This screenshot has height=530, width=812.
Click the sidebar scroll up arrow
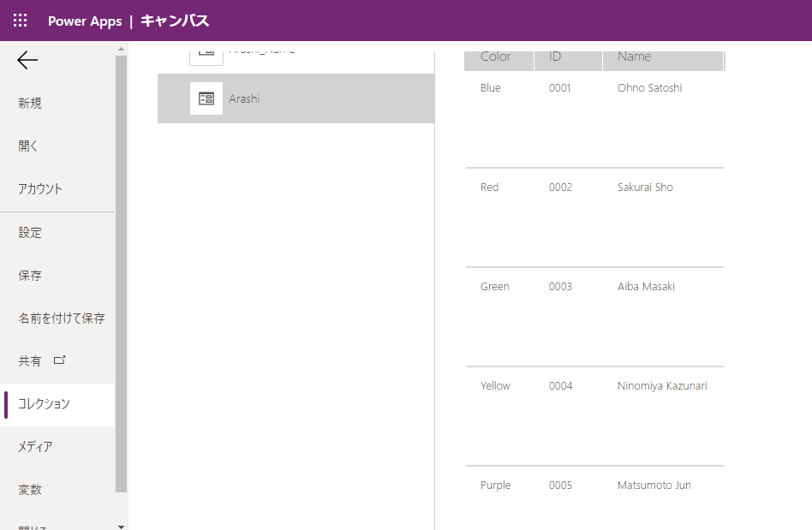tap(121, 49)
